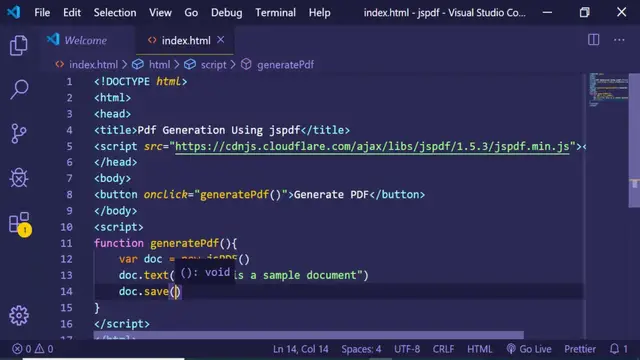Screen dimensions: 640x360
Task: Open the Debug view icon
Action: coord(19,178)
